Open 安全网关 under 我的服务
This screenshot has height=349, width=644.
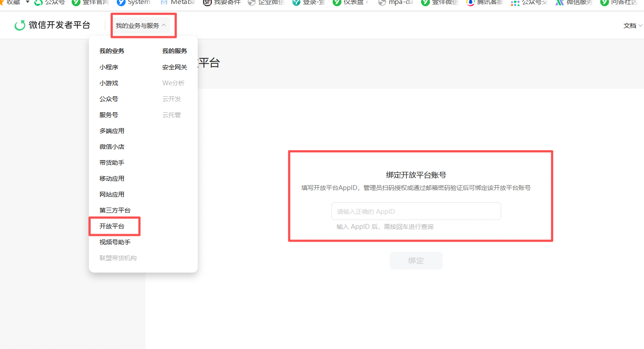[175, 67]
